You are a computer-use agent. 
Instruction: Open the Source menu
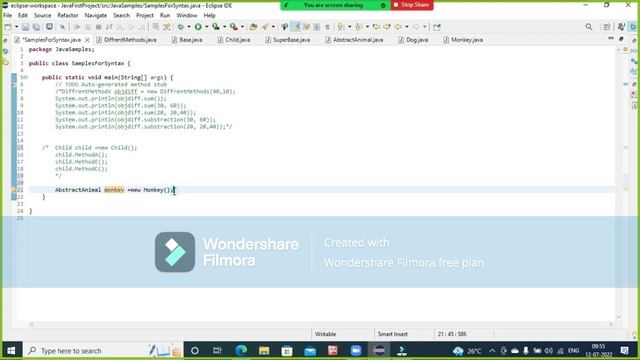pos(42,16)
